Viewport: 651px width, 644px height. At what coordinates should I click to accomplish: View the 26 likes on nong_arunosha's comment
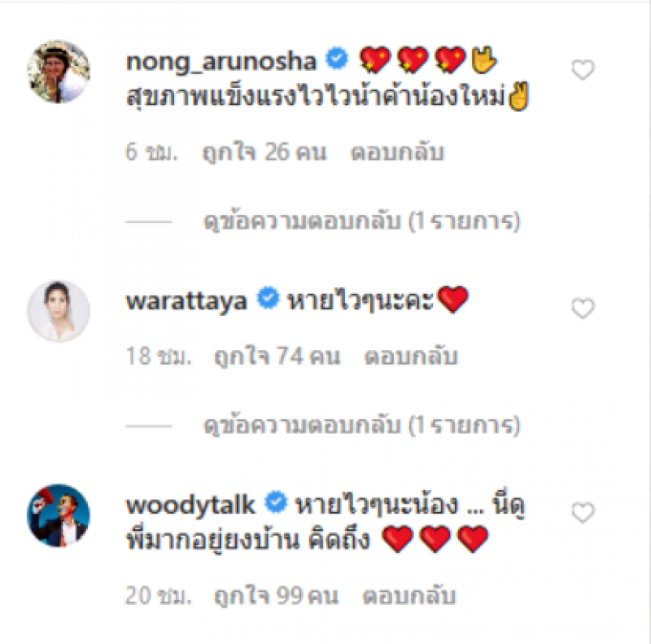(x=264, y=152)
